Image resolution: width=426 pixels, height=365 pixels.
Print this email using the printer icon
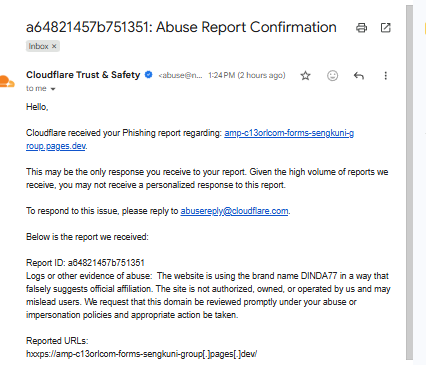(361, 28)
